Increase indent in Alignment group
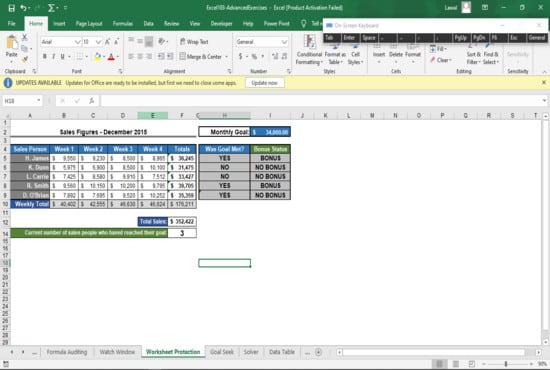The image size is (550, 370). point(170,56)
